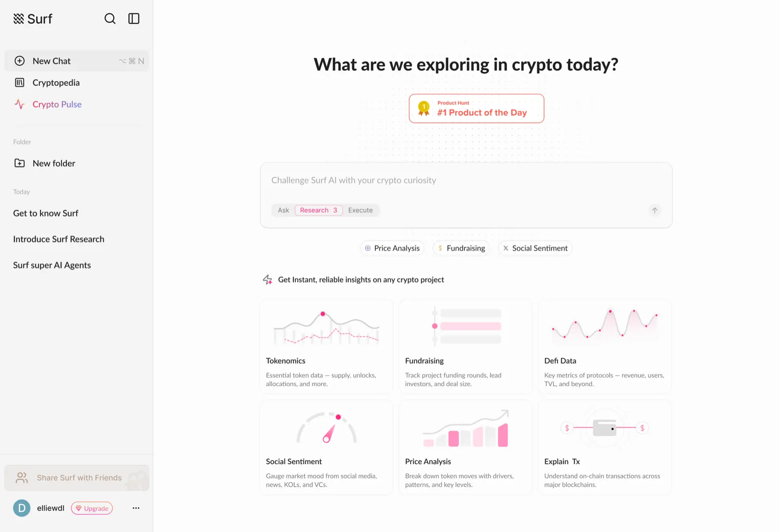The image size is (780, 532).
Task: Click the New Chat plus icon
Action: coord(19,61)
